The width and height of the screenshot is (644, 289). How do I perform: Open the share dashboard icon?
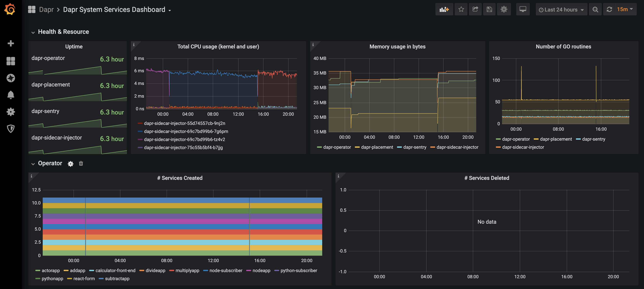point(475,9)
